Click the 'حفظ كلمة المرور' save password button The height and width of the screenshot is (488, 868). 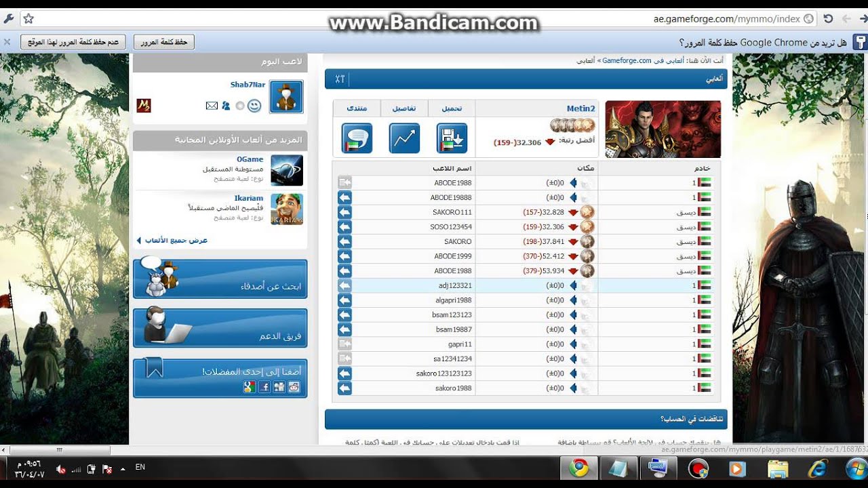click(x=164, y=42)
